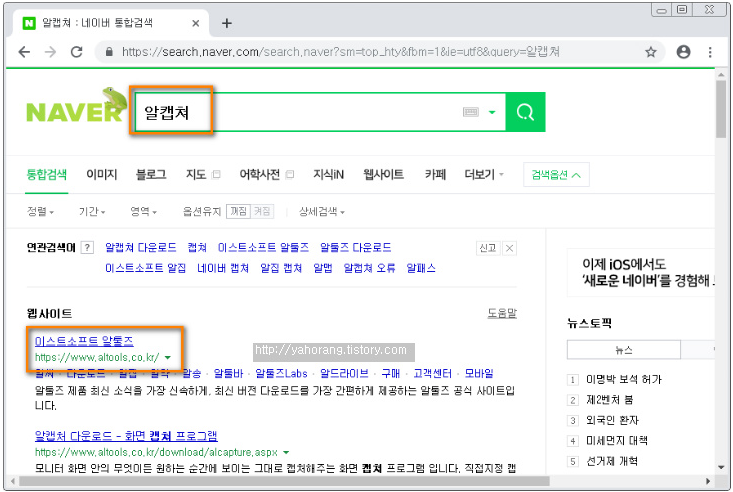Collapse the 검색옵션 panel
The height and width of the screenshot is (492, 733).
click(x=556, y=175)
